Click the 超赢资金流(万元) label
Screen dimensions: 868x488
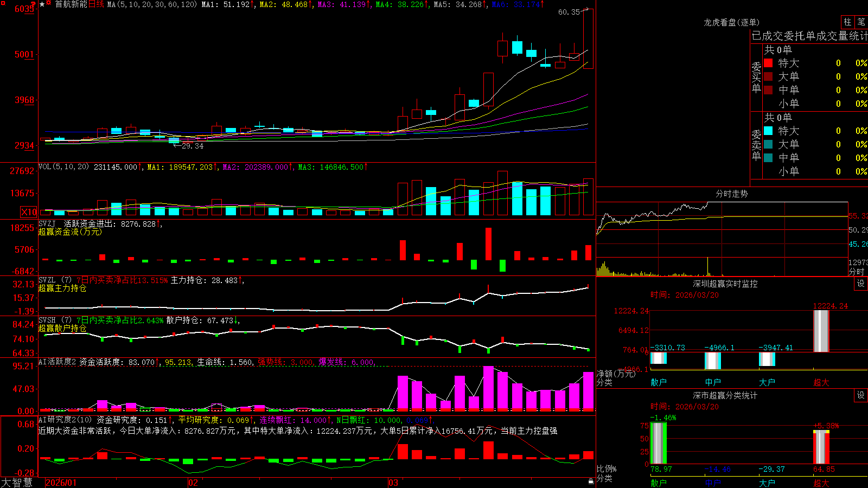click(x=70, y=232)
